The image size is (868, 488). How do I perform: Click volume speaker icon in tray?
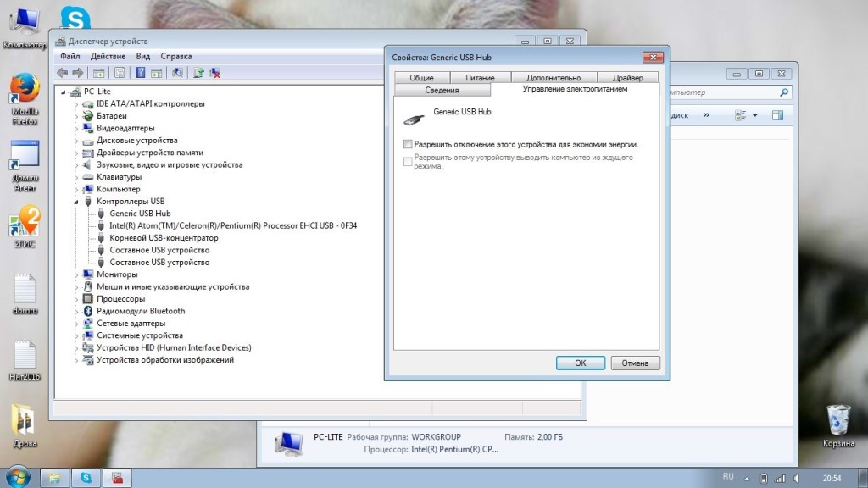tap(797, 478)
